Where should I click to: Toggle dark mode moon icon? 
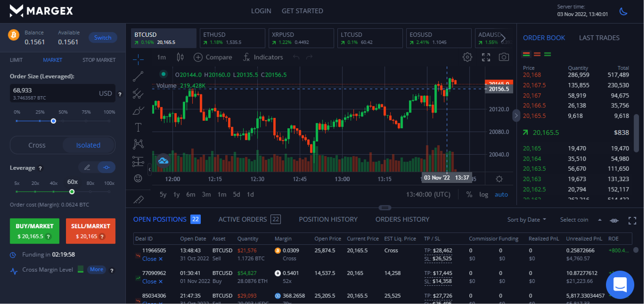click(x=623, y=12)
